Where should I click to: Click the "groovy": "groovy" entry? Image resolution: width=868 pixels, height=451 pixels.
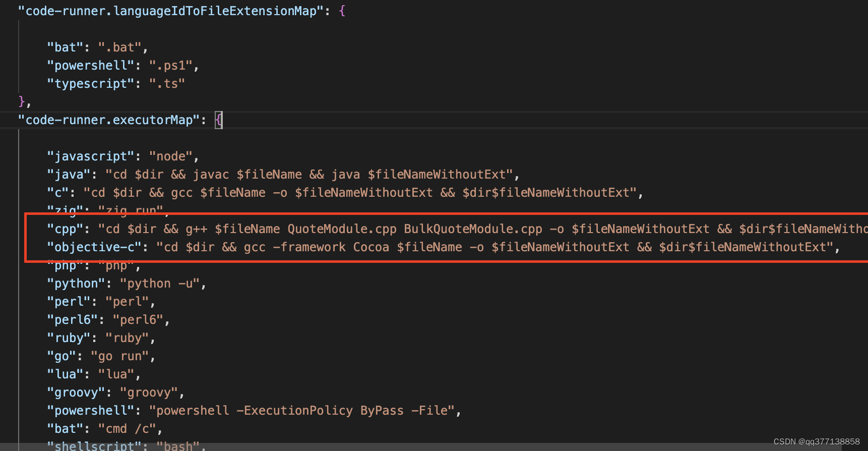coord(116,392)
